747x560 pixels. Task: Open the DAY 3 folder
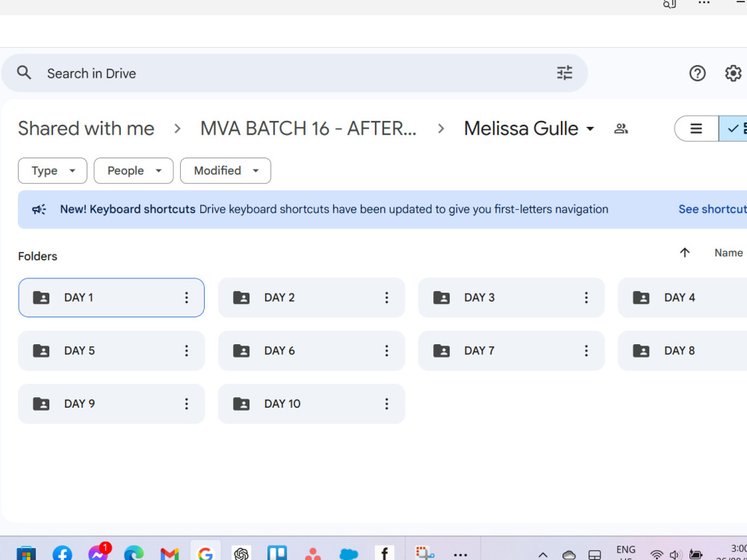pyautogui.click(x=511, y=298)
